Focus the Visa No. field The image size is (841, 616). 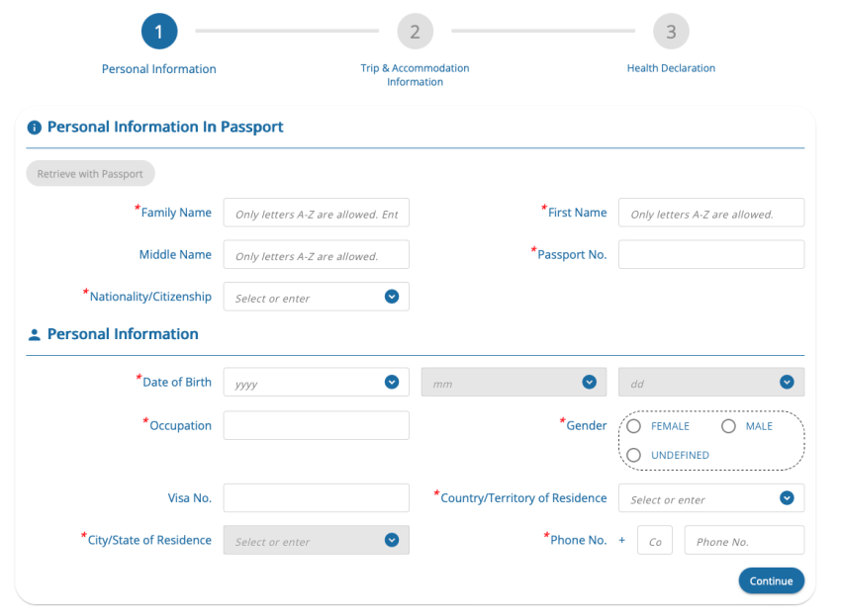(x=317, y=498)
